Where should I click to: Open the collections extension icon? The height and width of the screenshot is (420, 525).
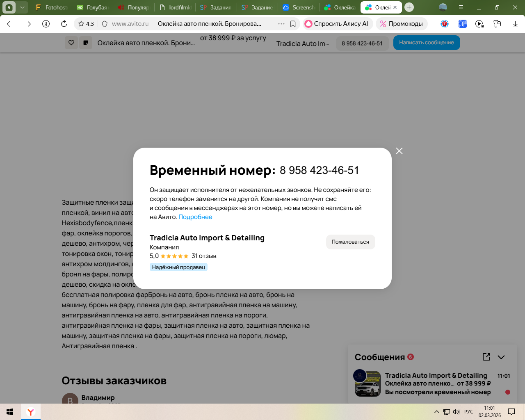(x=497, y=24)
